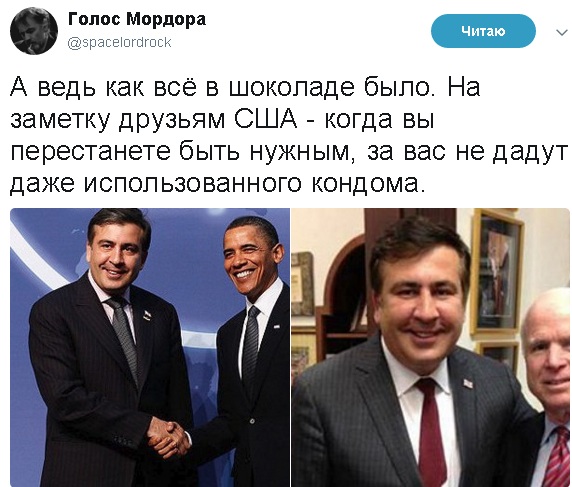Open the left handshake photo

tap(150, 347)
